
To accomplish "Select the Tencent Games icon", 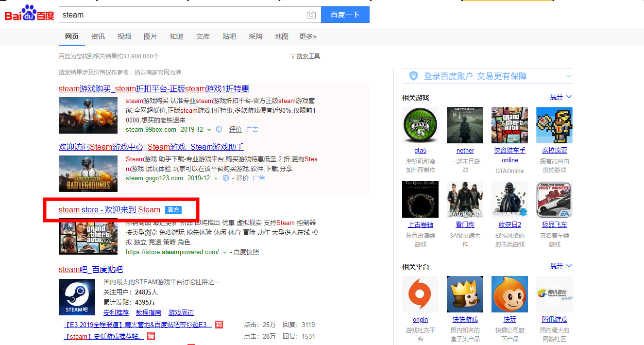I will (x=554, y=294).
